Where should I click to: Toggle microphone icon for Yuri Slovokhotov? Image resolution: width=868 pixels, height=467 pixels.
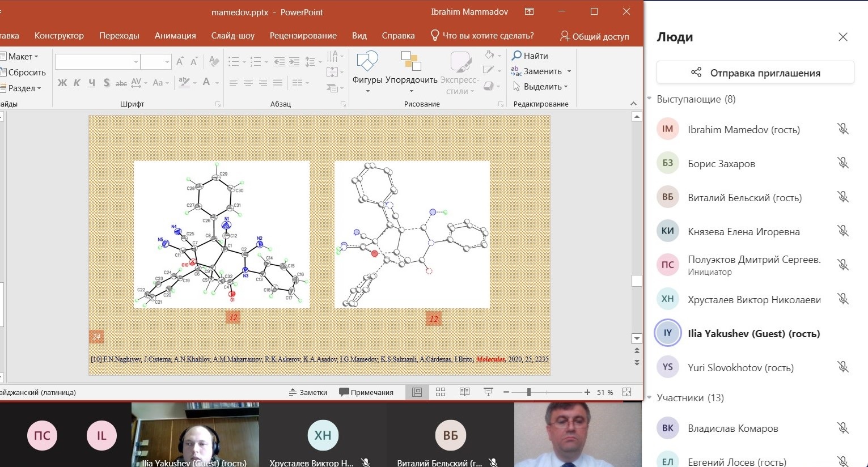coord(842,367)
